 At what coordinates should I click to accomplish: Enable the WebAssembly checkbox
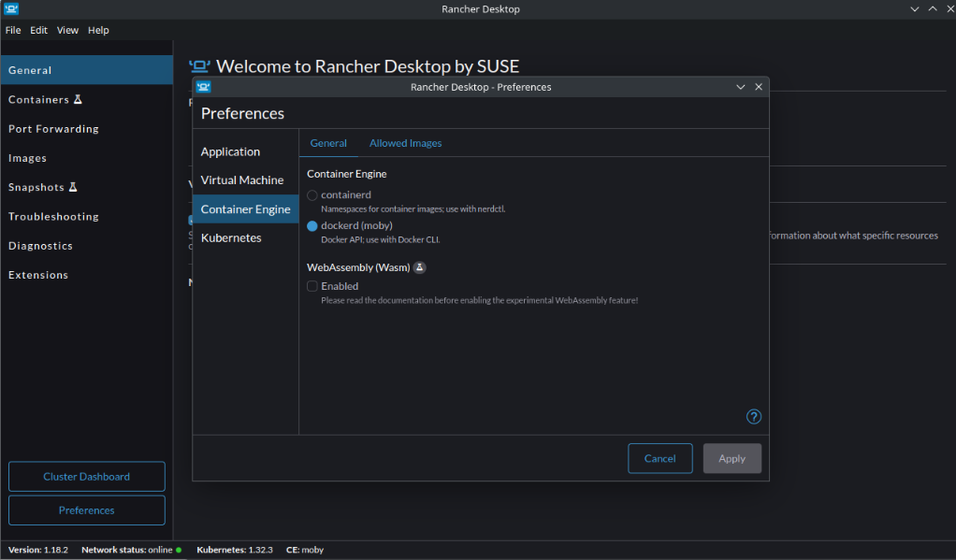pos(312,286)
